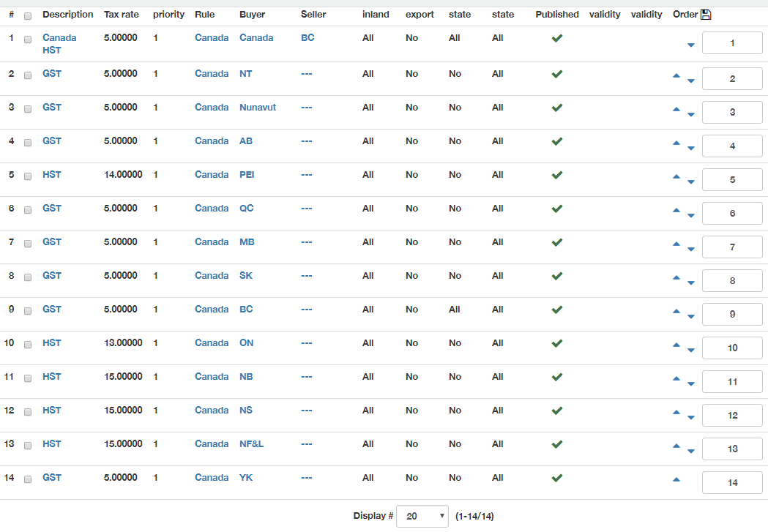Open the Display # dropdown

[422, 516]
